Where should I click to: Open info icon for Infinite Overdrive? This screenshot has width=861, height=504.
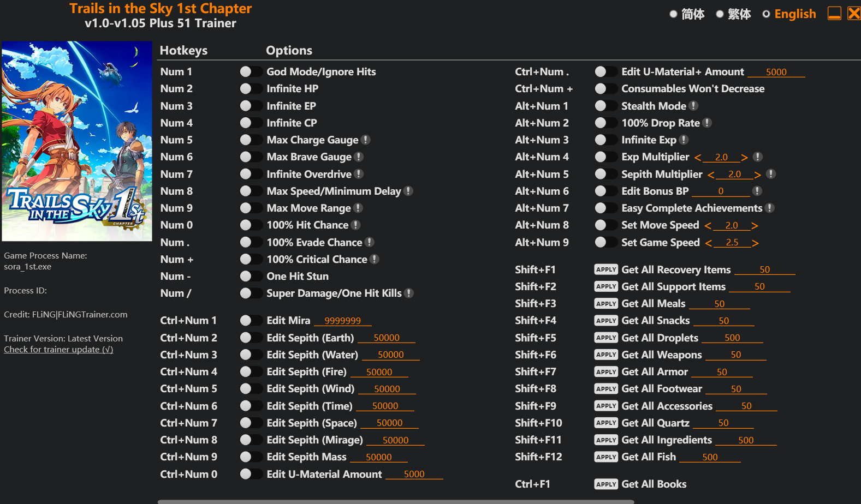tap(359, 174)
